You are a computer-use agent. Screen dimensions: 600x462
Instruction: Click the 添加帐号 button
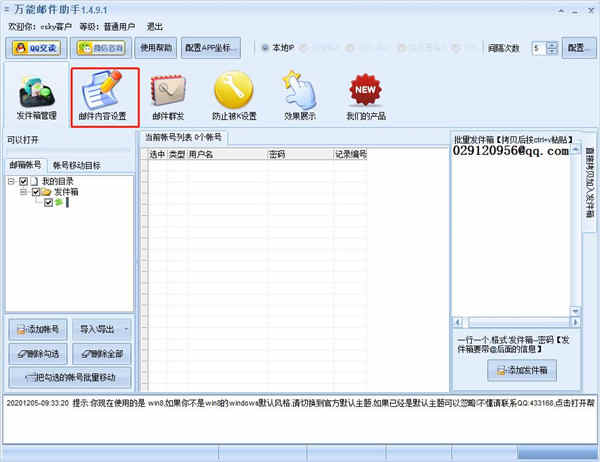(38, 329)
